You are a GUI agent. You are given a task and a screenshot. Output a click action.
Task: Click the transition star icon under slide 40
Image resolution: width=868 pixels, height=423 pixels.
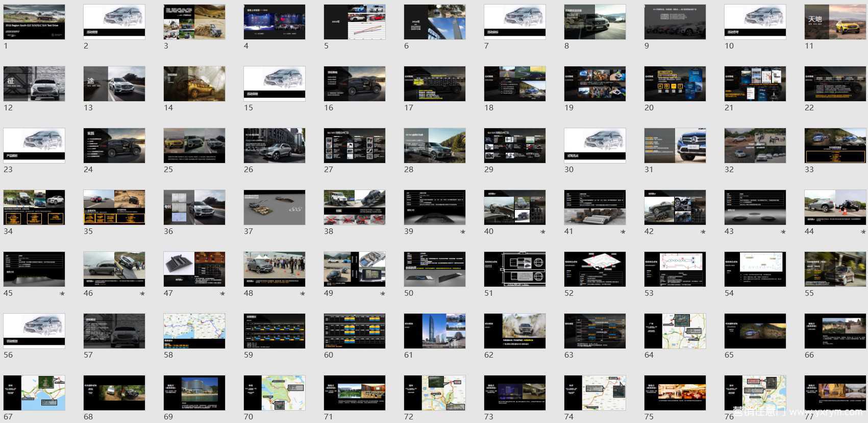pyautogui.click(x=543, y=232)
